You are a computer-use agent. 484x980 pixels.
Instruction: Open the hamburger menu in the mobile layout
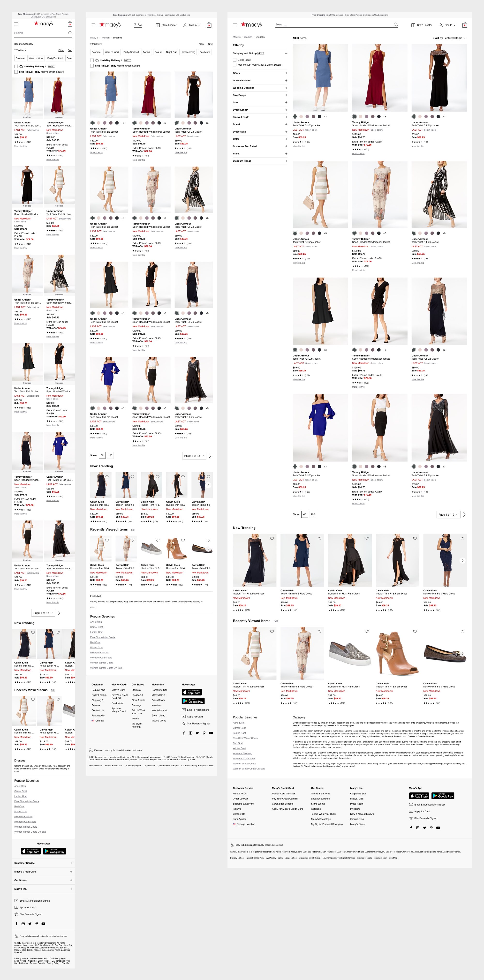[x=16, y=24]
